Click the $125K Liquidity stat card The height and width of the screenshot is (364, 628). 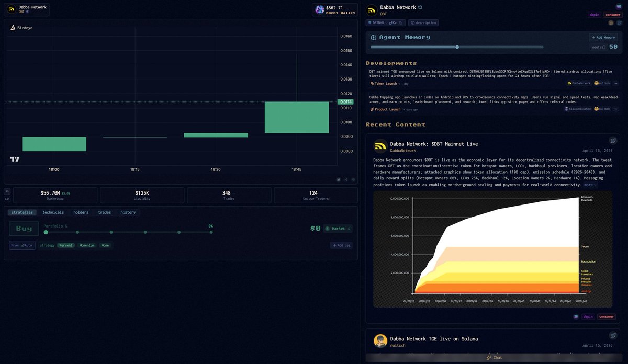pyautogui.click(x=142, y=195)
